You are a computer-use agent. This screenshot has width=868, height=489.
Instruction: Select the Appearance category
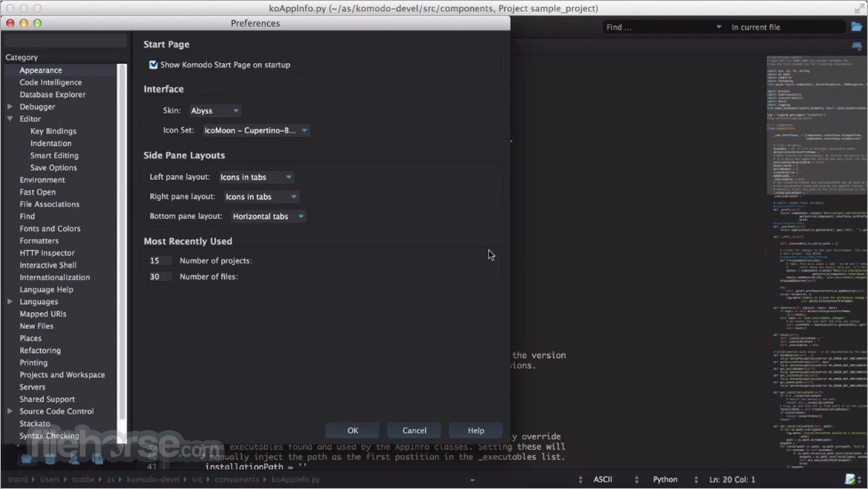40,70
